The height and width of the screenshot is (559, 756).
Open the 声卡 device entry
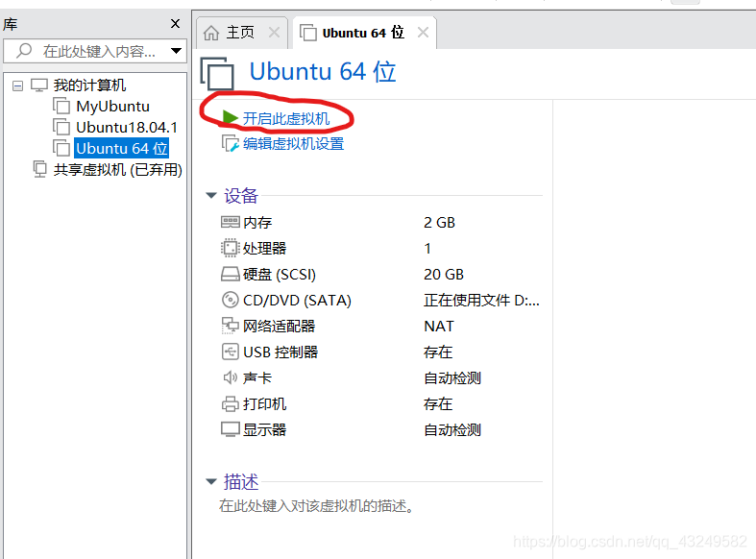tap(257, 377)
